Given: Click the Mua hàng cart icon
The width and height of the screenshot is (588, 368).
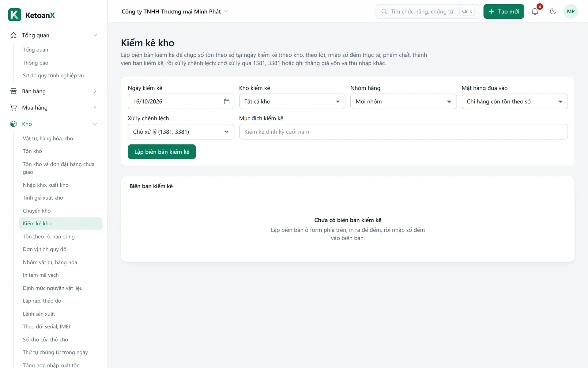Looking at the screenshot, I should tap(13, 108).
